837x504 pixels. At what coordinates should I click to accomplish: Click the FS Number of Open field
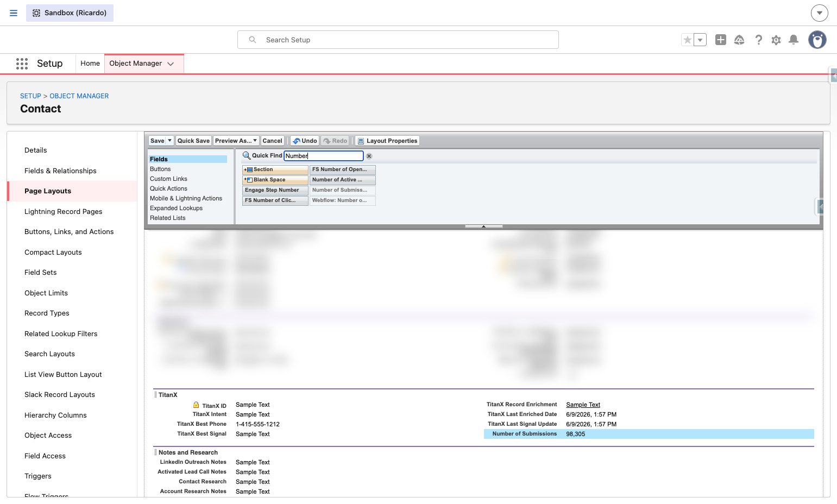coord(343,169)
